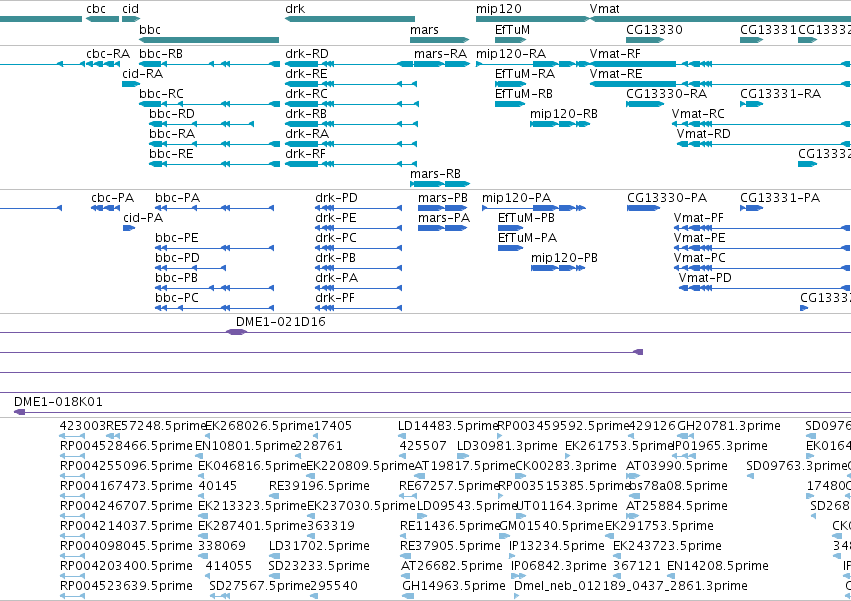851x601 pixels.
Task: Open transcript mars-RA
Action: point(441,54)
